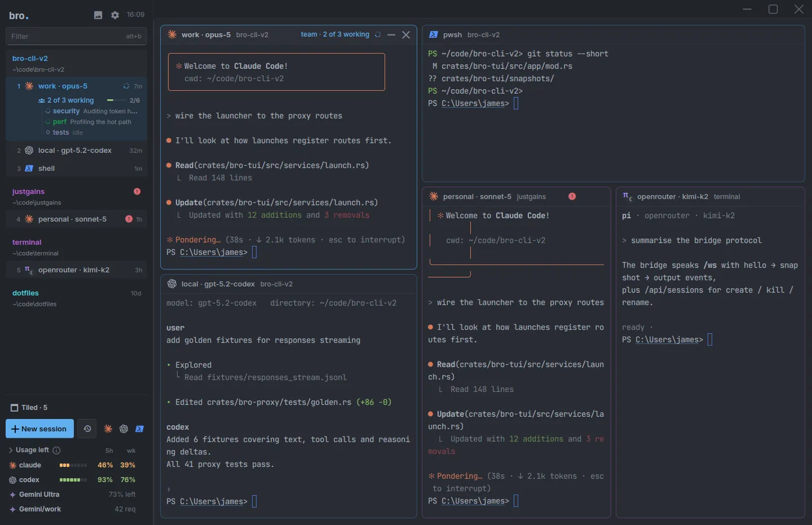Open settings with the gear icon

point(115,15)
